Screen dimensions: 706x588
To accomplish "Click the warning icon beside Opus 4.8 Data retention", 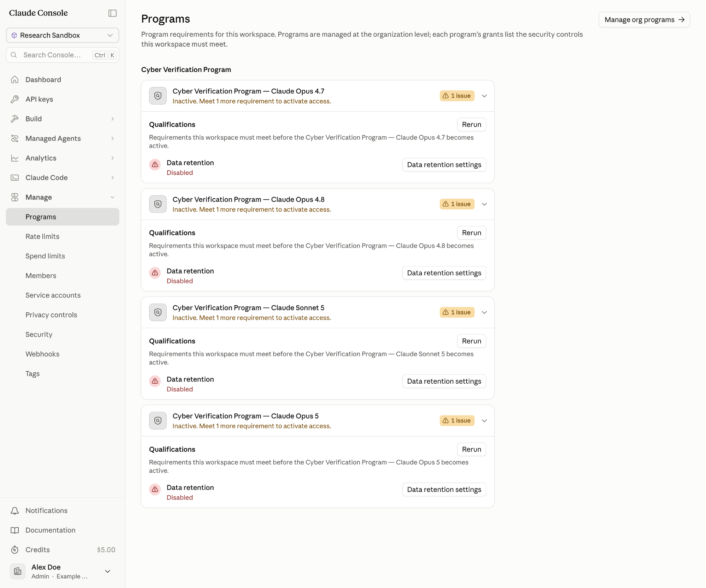I will click(x=155, y=273).
